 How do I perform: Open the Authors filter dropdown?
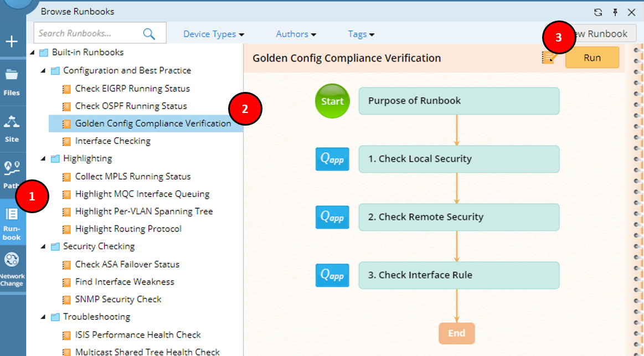[296, 34]
